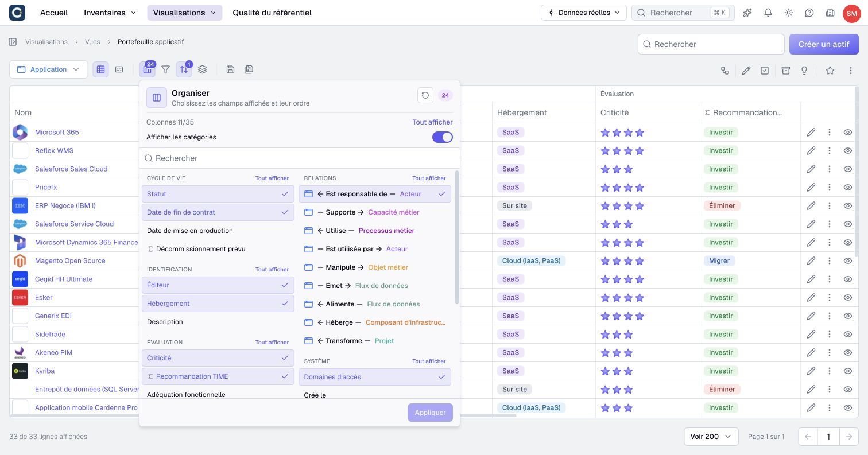This screenshot has width=868, height=455.
Task: Click the organizer panel vertical scrollbar
Action: click(x=457, y=236)
